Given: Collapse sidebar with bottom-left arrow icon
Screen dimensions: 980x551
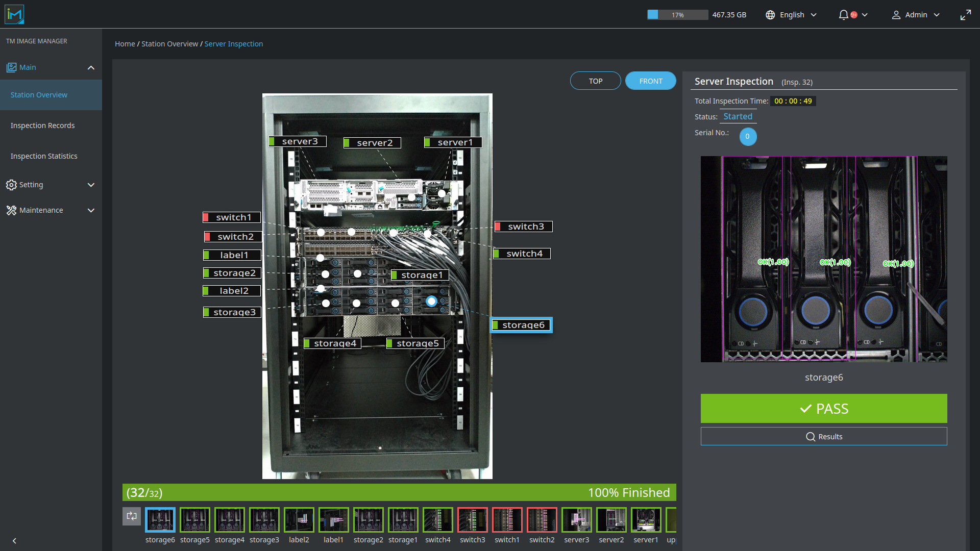Looking at the screenshot, I should tap(14, 541).
